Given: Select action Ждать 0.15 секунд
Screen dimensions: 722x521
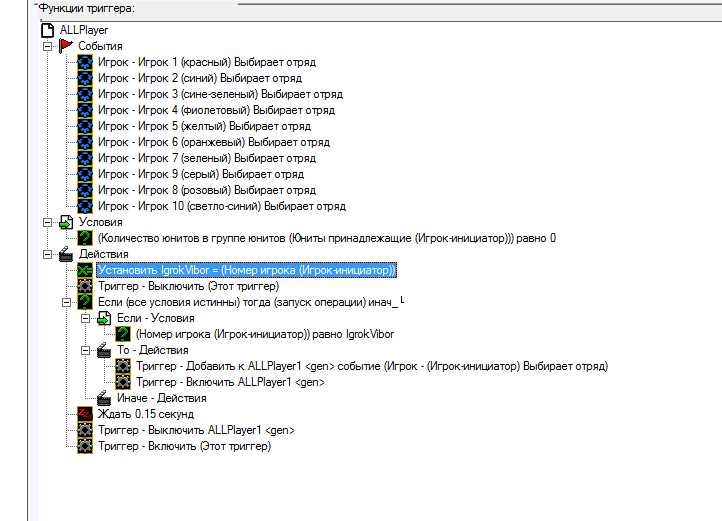Looking at the screenshot, I should (146, 414).
